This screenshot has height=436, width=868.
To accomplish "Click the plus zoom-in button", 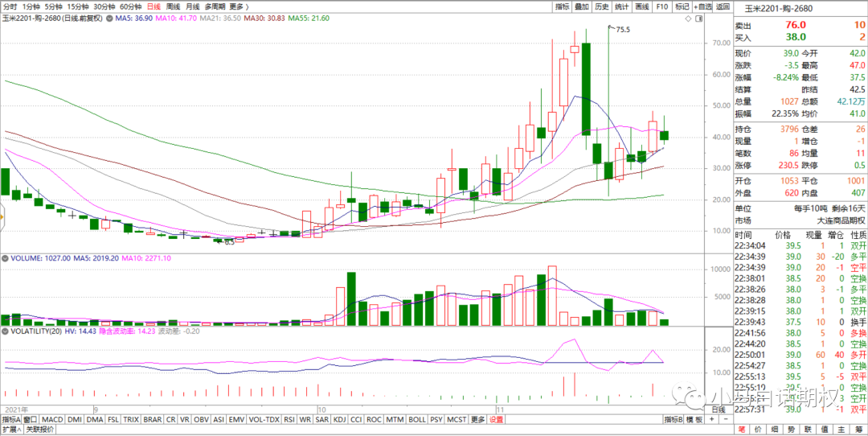I will coord(710,419).
